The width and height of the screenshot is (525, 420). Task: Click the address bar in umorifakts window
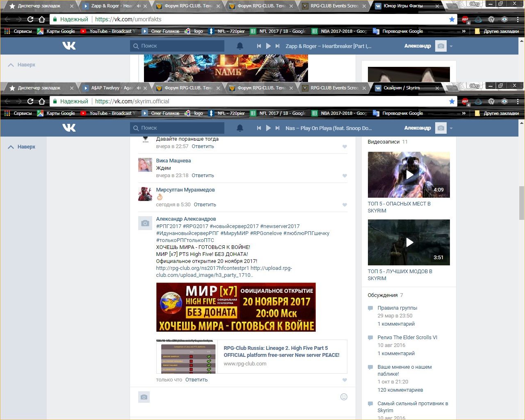253,19
